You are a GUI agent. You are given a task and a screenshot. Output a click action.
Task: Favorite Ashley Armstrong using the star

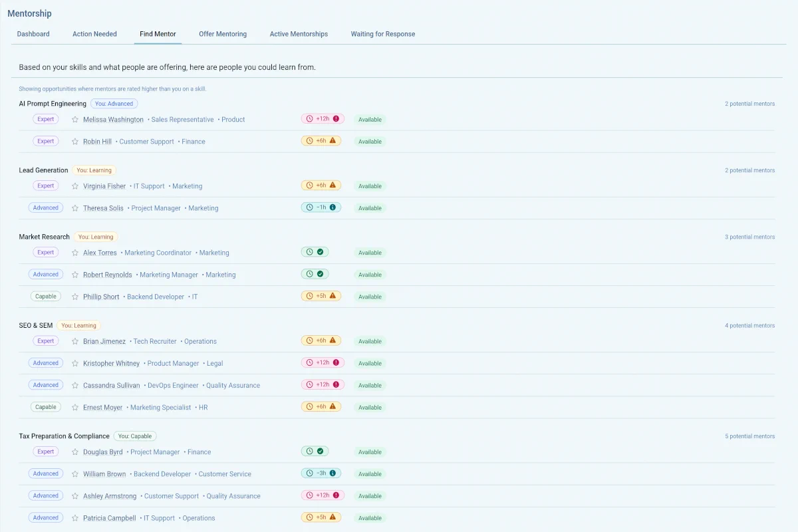(75, 495)
